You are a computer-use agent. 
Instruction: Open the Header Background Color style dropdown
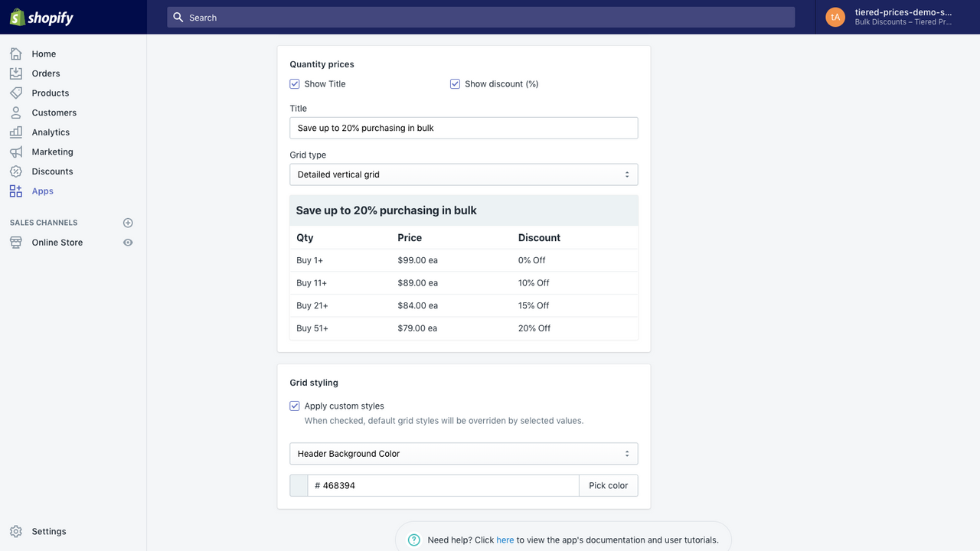(463, 453)
